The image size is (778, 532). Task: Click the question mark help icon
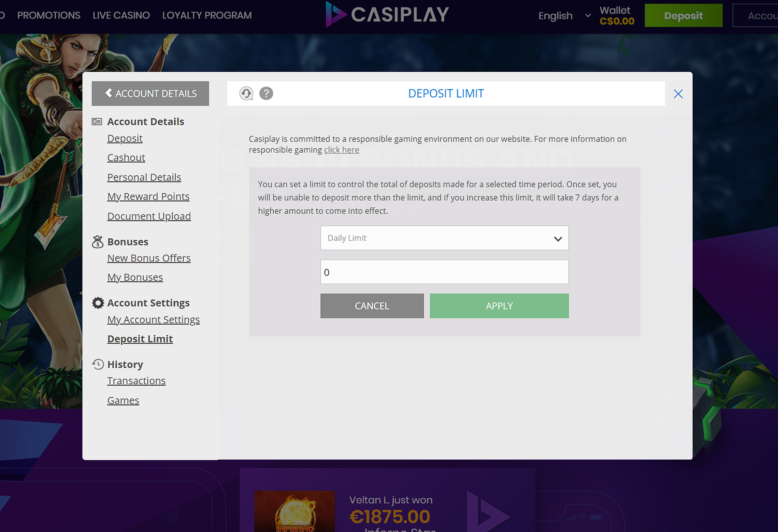pyautogui.click(x=266, y=93)
